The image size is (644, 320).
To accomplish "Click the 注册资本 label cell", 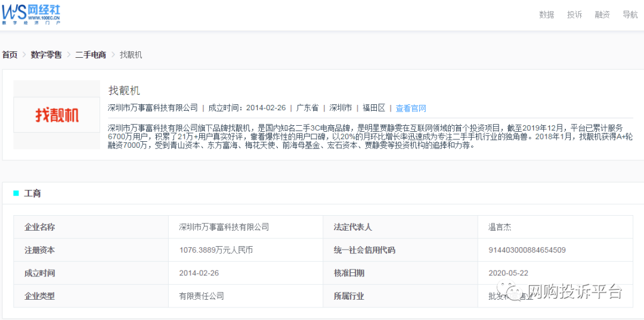I will coord(91,250).
